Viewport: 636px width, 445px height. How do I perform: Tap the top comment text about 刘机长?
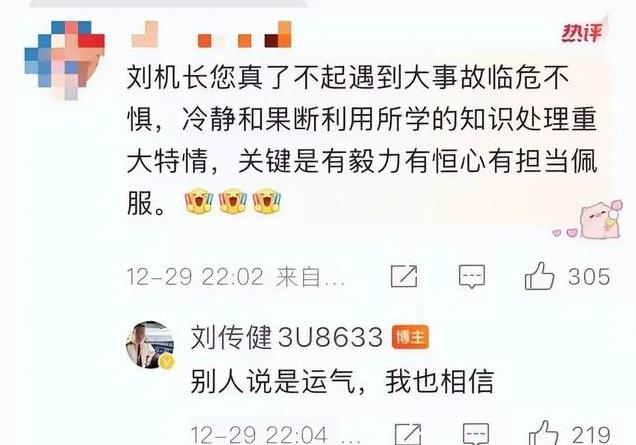pyautogui.click(x=362, y=141)
